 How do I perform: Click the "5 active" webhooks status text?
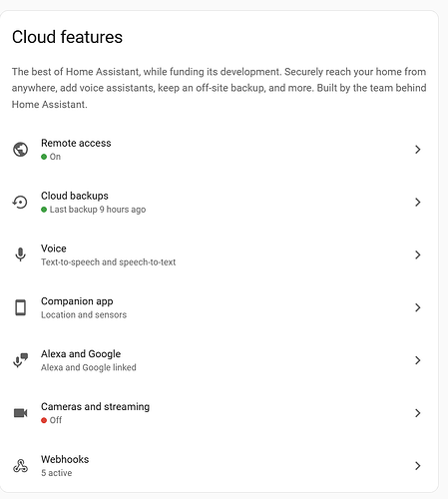56,473
